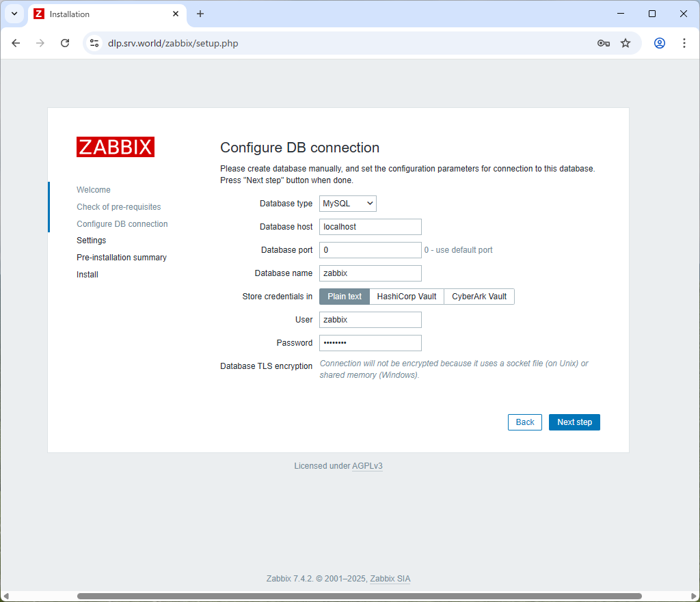Screen dimensions: 700x602
Task: Switch to the Installation browser tab
Action: tap(103, 14)
